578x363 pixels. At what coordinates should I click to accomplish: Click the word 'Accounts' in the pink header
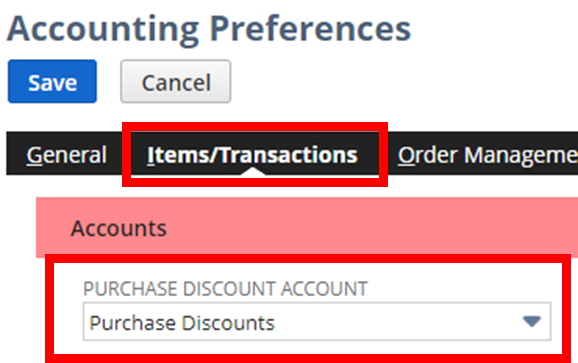click(x=119, y=228)
